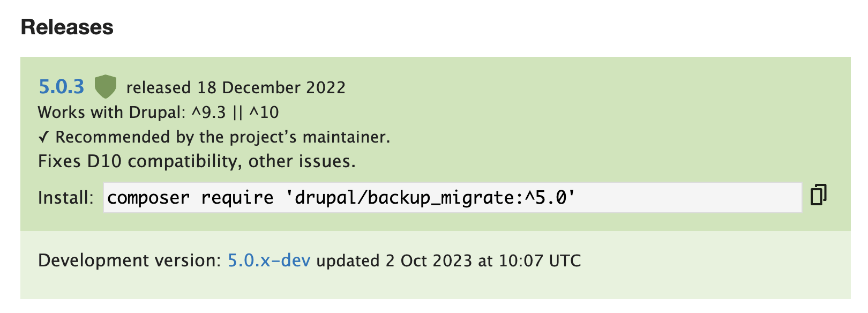This screenshot has height=313, width=868.
Task: Click 'updated 2 Oct 2023 at 10:07 UTC' text
Action: (448, 260)
